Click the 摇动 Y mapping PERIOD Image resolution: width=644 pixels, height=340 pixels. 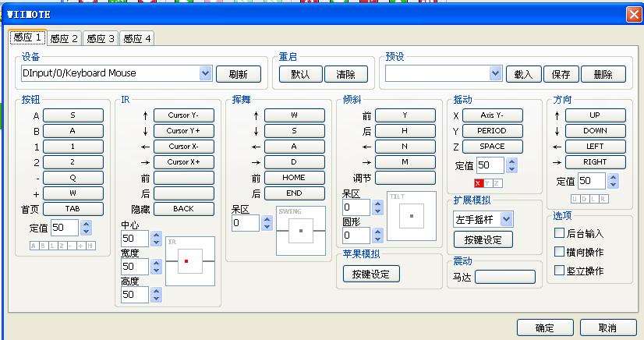pyautogui.click(x=493, y=131)
